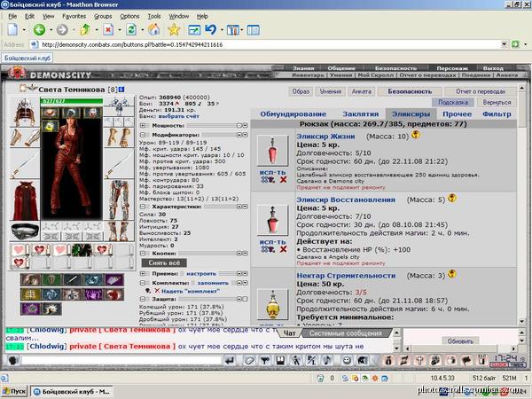Click the browser Refresh toolbar icon

(130, 30)
